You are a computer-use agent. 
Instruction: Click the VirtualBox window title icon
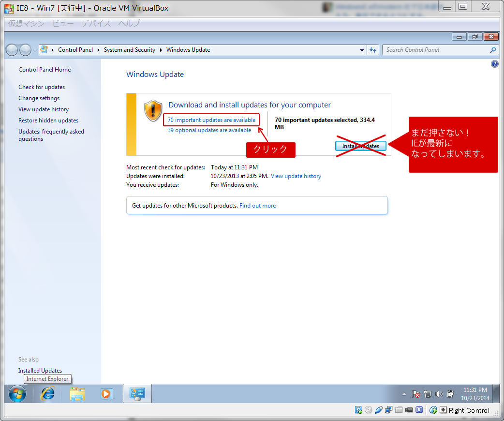pyautogui.click(x=9, y=8)
